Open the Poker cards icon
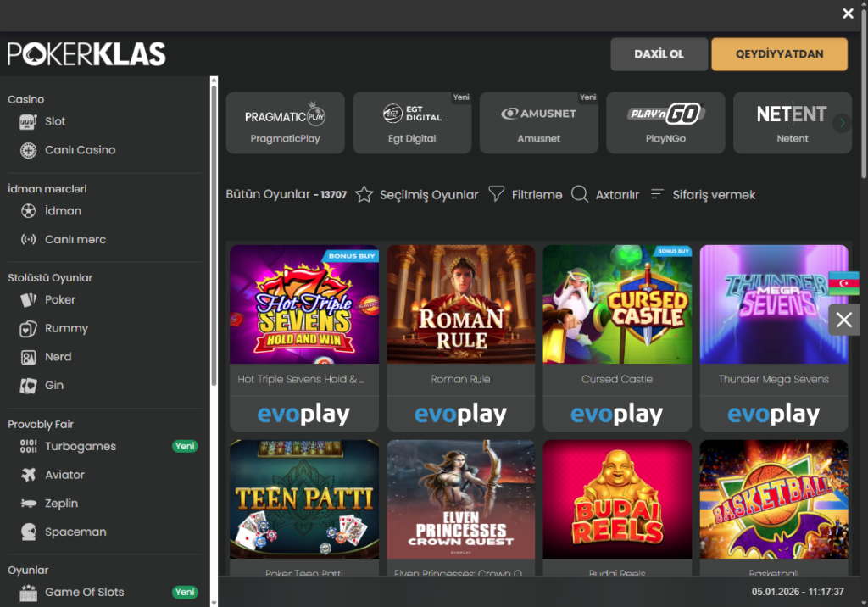 click(x=29, y=300)
